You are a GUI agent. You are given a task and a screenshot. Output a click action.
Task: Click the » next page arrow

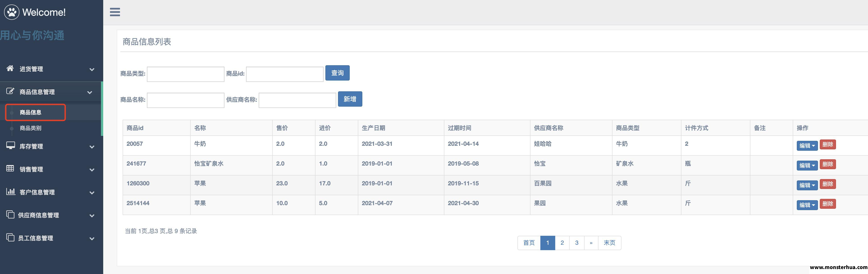591,243
